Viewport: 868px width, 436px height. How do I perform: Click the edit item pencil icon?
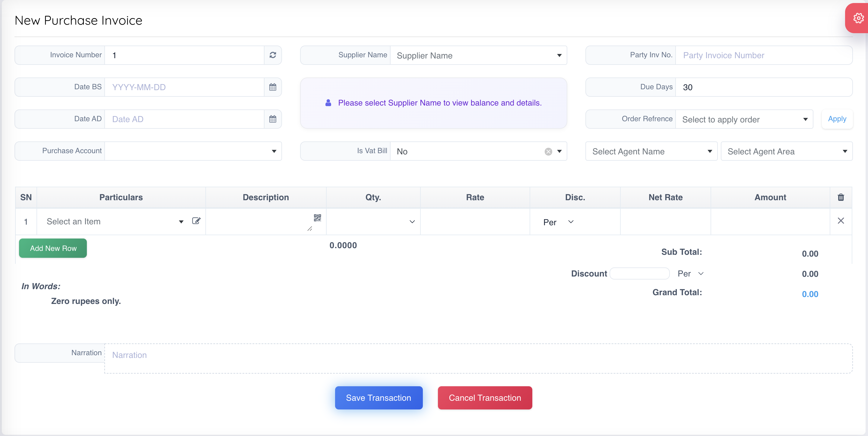196,221
